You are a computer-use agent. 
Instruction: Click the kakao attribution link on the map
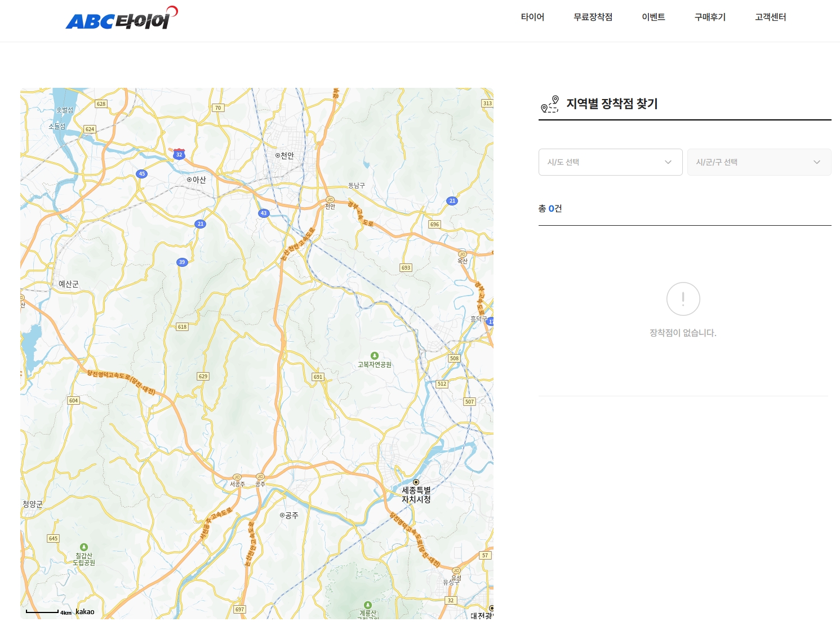click(85, 611)
